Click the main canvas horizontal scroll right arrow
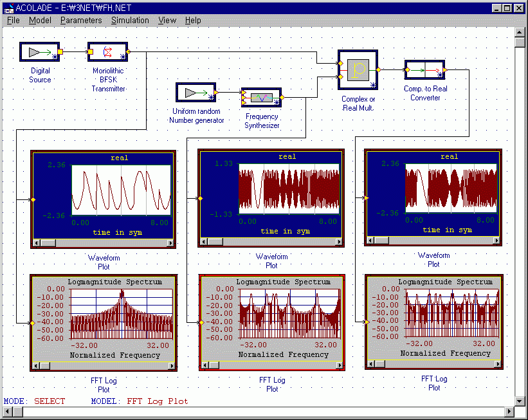This screenshot has height=420, width=528. (x=510, y=411)
